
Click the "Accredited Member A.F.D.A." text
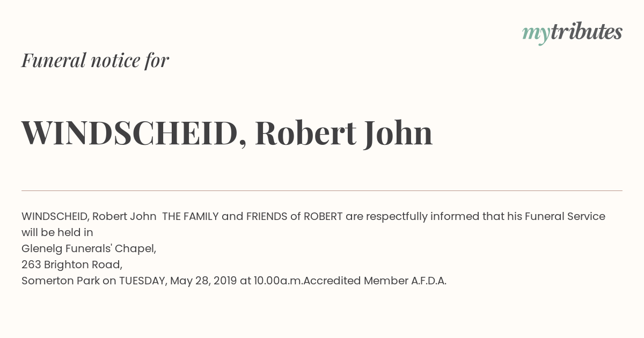[x=375, y=281]
